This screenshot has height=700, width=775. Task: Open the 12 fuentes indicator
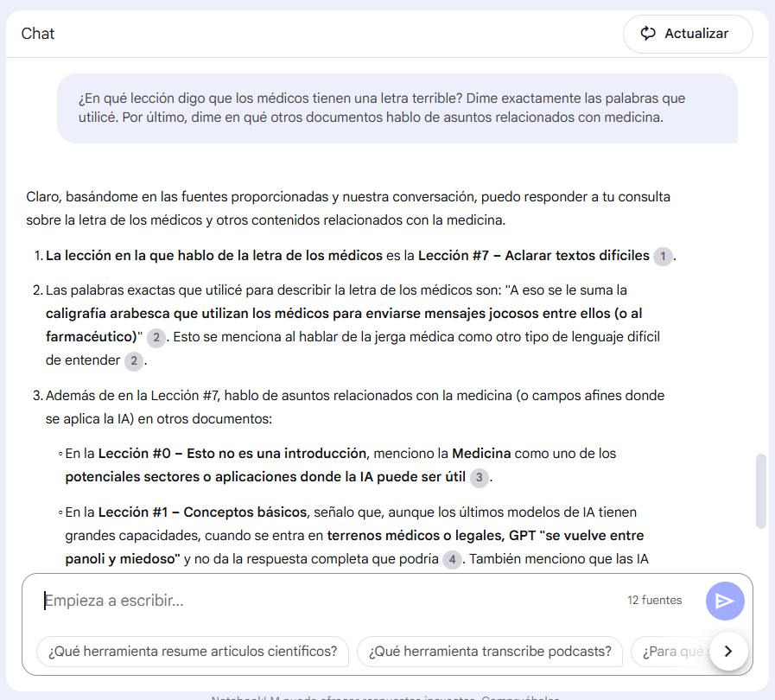click(654, 600)
